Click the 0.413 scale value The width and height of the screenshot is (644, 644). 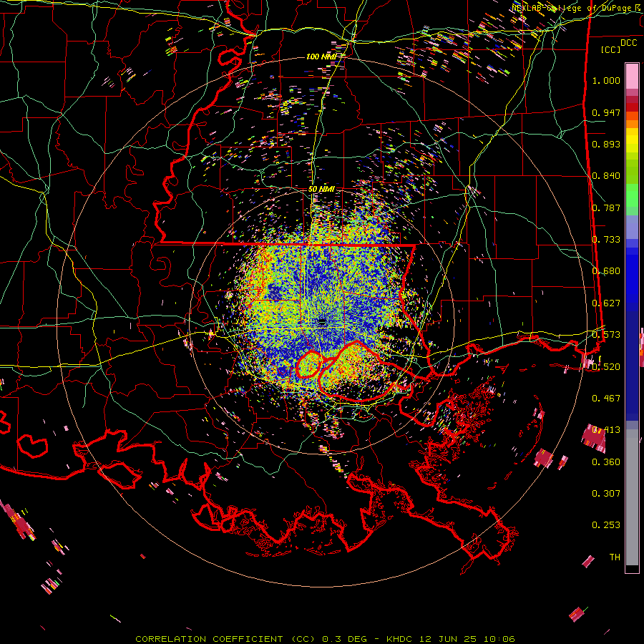coord(606,430)
